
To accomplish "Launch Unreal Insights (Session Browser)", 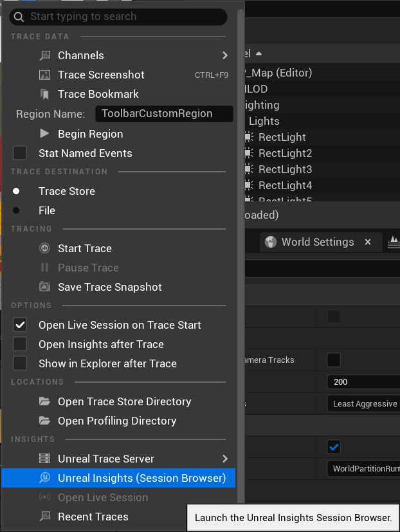I will click(118, 478).
